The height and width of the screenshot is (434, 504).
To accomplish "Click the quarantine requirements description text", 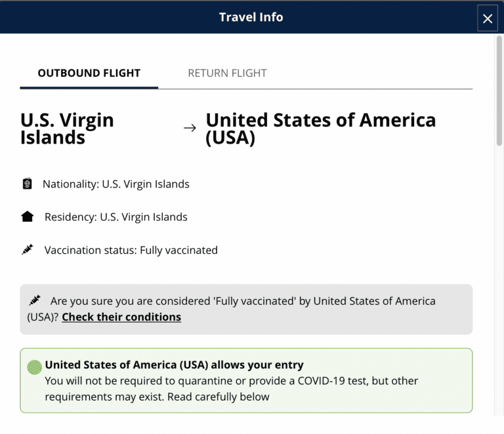I will pos(232,389).
